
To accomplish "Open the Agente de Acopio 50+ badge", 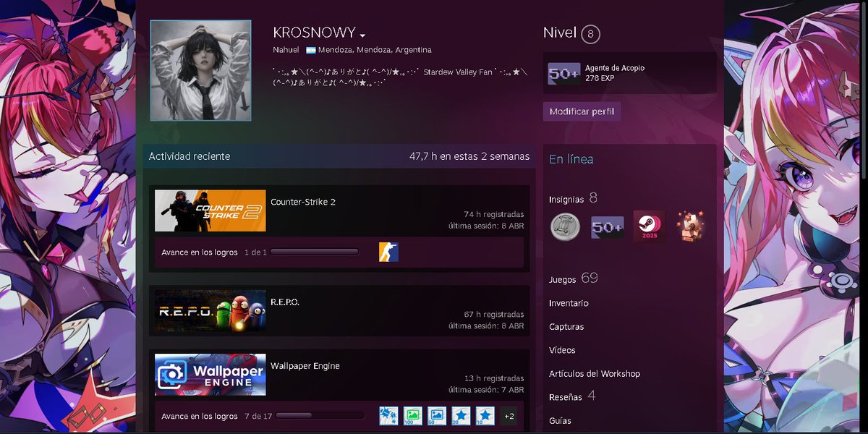I will click(x=564, y=73).
